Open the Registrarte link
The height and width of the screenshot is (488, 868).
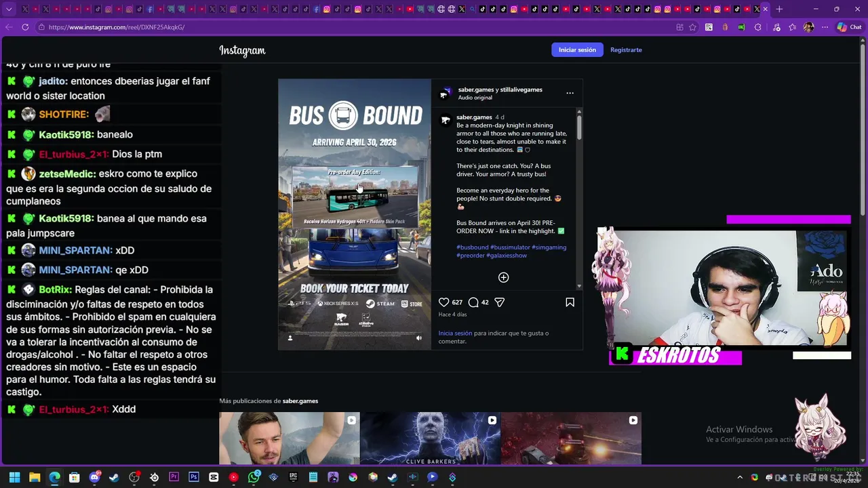point(626,49)
